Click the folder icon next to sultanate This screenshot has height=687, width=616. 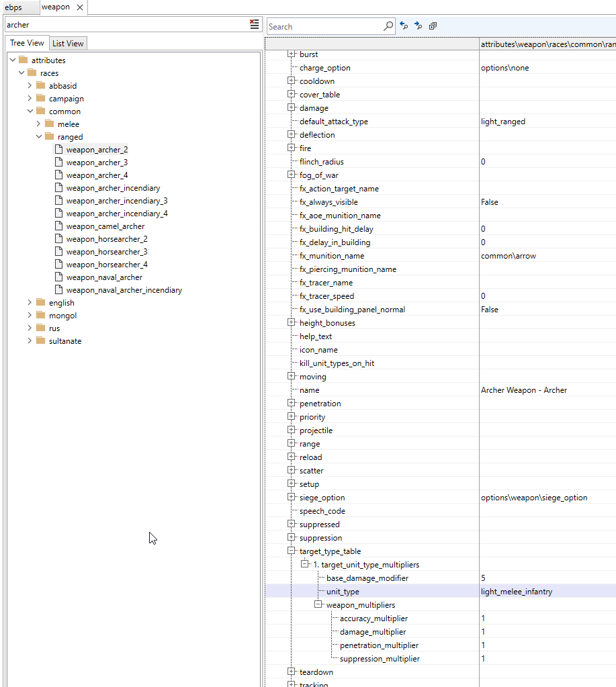[41, 340]
